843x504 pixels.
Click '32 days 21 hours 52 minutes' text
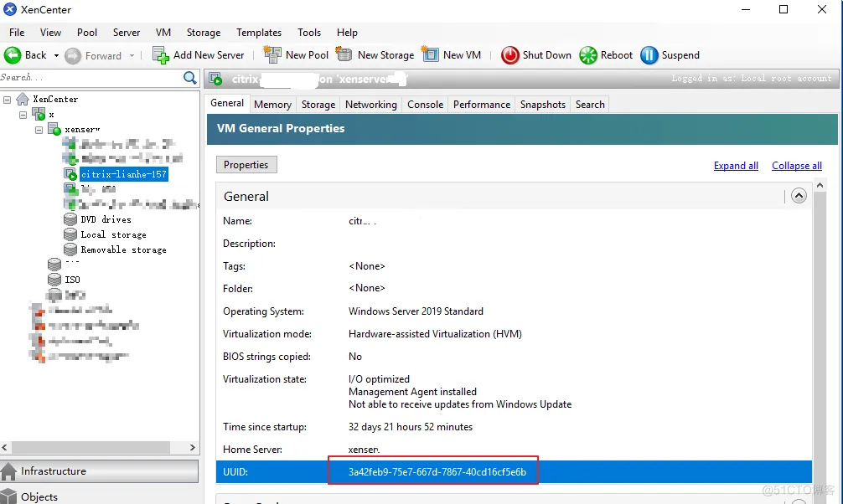pos(411,427)
